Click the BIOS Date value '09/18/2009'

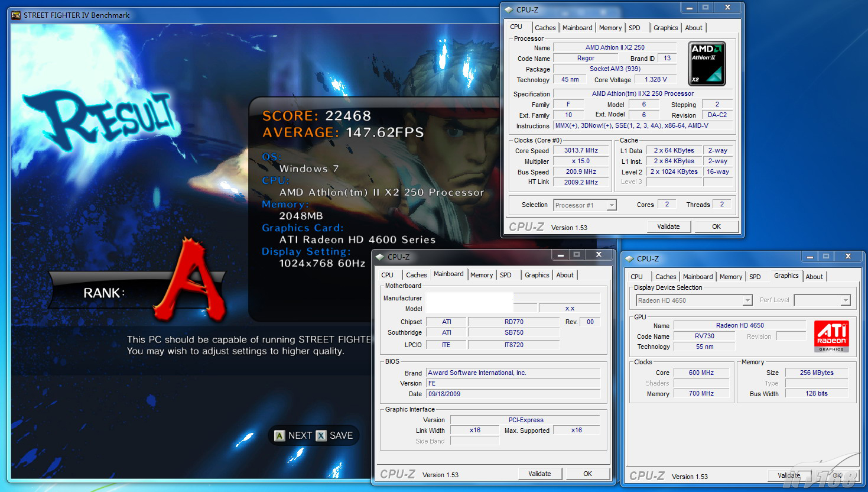(x=513, y=394)
